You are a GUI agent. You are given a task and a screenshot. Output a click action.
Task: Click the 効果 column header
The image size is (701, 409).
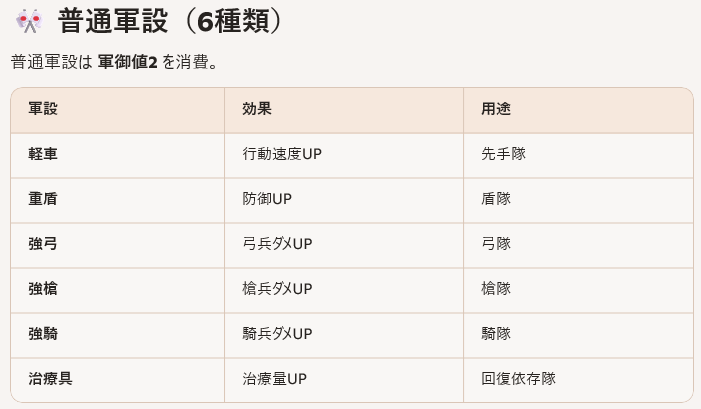click(258, 110)
